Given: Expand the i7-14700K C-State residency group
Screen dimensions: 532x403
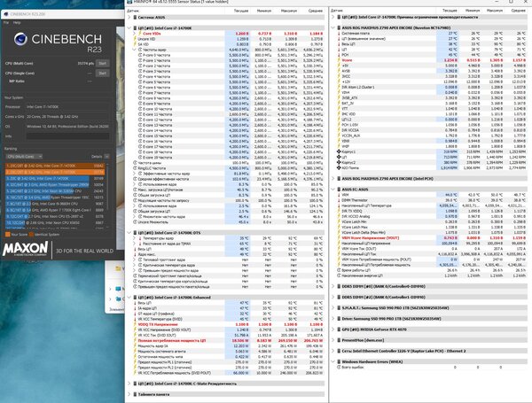Looking at the screenshot, I should click(x=129, y=384).
